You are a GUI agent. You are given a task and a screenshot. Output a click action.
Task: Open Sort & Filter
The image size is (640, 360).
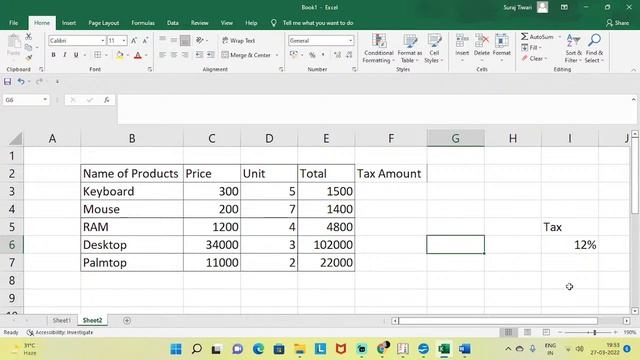573,48
